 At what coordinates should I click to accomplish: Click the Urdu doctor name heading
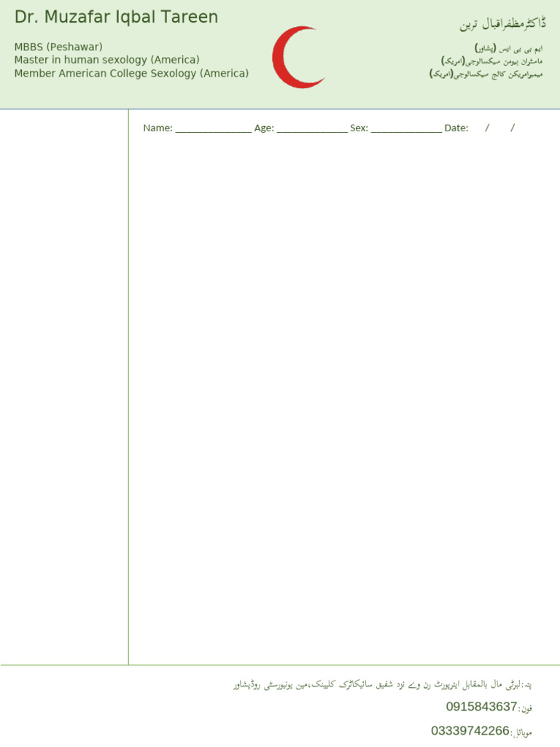click(502, 23)
